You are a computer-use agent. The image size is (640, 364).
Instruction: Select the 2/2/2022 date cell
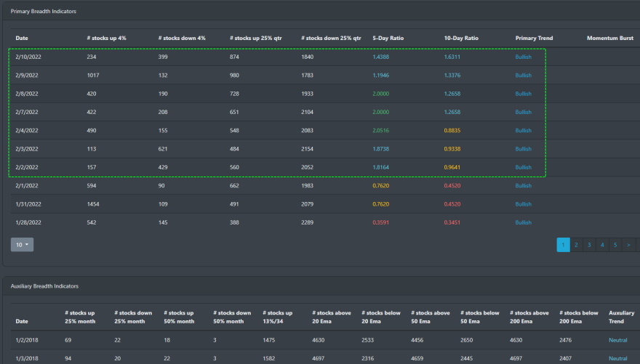pos(26,167)
